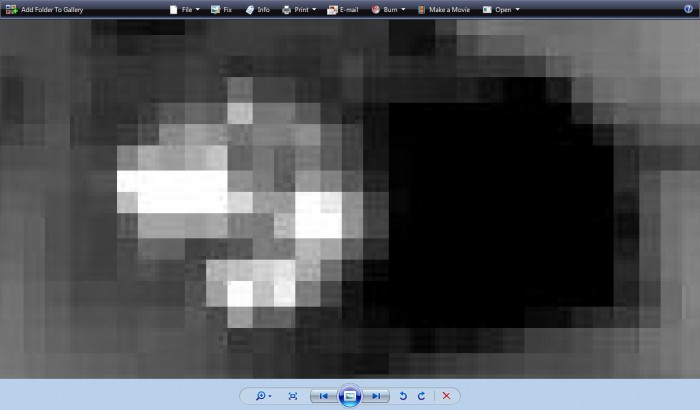Viewport: 700px width, 410px height.
Task: Go to the next photo
Action: [x=376, y=396]
